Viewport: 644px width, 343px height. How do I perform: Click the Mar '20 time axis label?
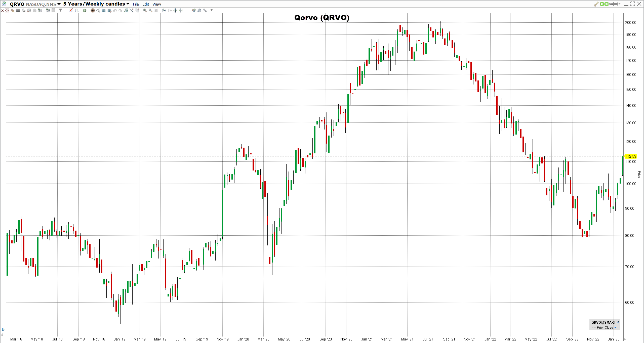263,339
